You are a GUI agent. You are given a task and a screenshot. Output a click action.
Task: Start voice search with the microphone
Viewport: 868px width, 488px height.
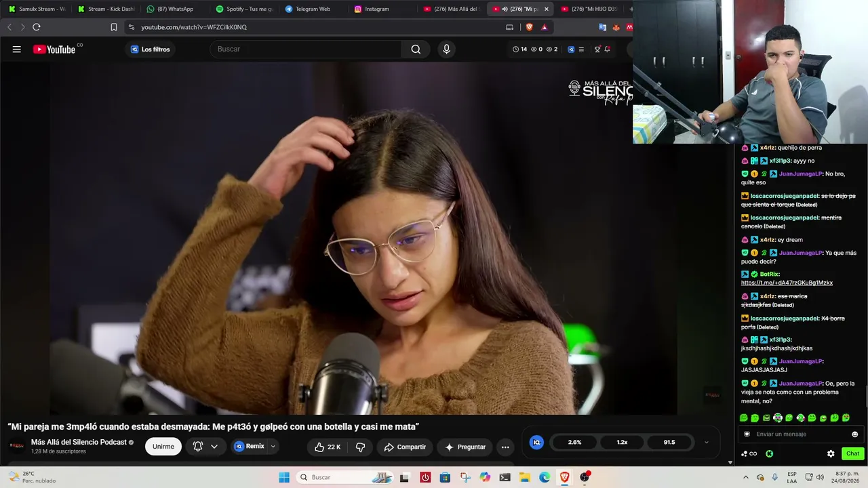click(x=446, y=49)
